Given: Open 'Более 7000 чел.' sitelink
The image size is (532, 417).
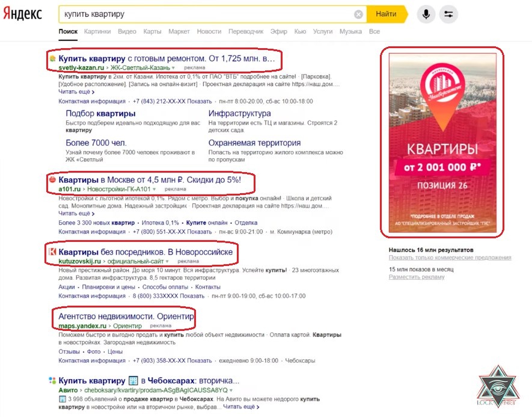Looking at the screenshot, I should [96, 143].
